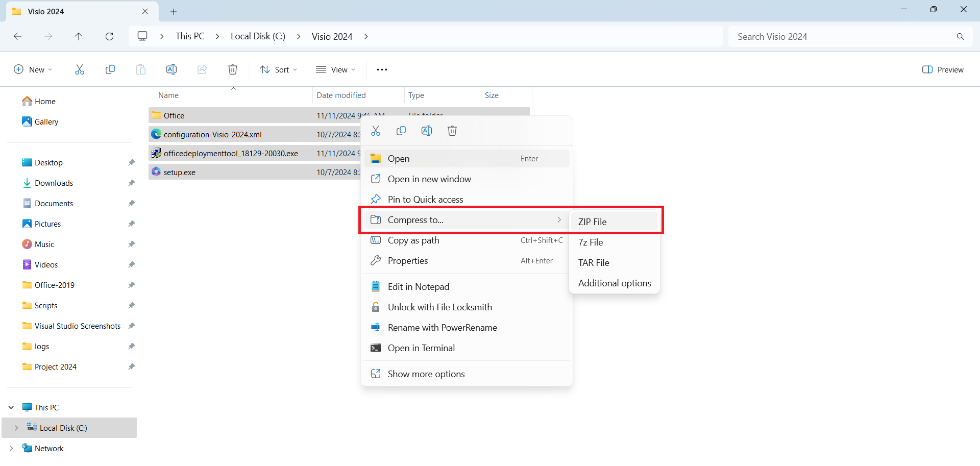Expand the Local Disk (C:) tree node
The height and width of the screenshot is (466, 980).
coord(16,428)
